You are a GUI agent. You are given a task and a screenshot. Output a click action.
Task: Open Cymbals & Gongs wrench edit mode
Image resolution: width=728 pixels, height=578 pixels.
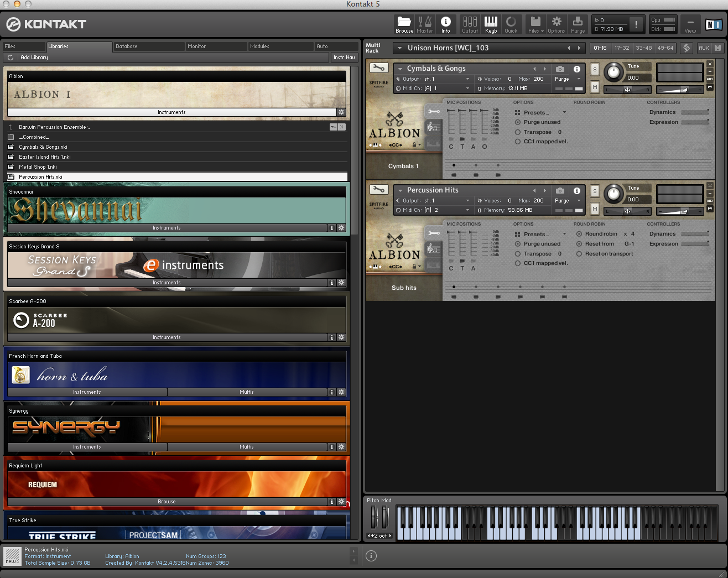pos(379,68)
